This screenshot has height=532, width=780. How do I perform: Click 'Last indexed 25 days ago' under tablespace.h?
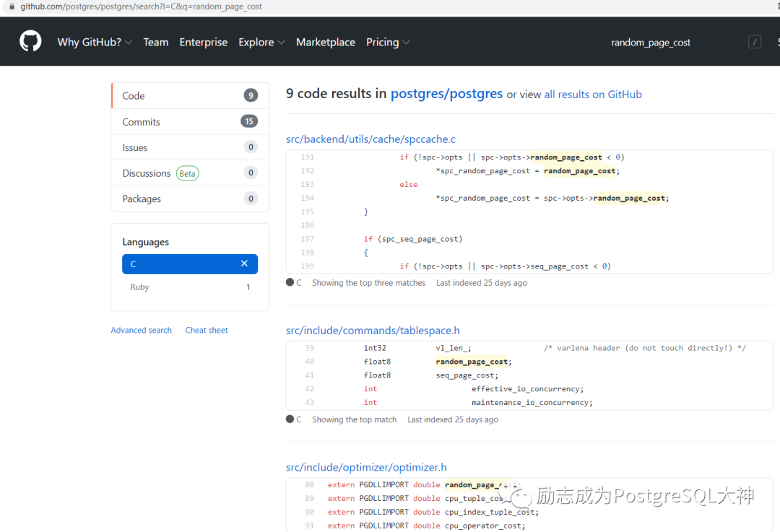(x=453, y=419)
